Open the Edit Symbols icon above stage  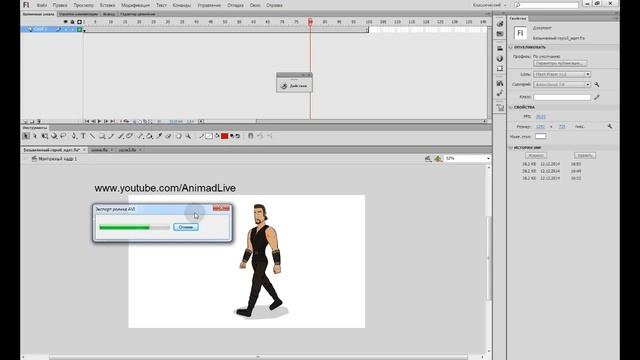pos(438,158)
